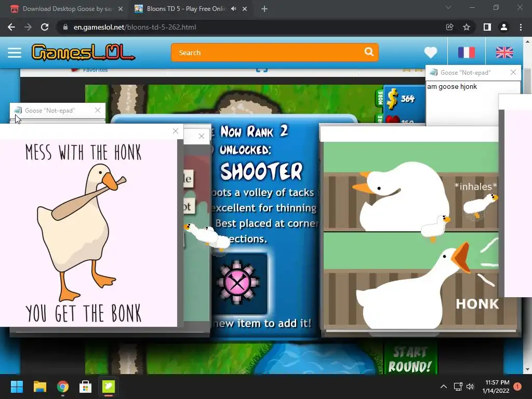Switch site language to UK flag
The height and width of the screenshot is (399, 532).
[x=504, y=52]
